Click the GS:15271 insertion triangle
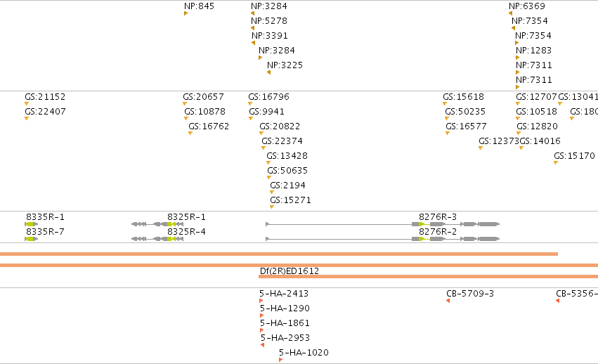598x364 pixels. [271, 207]
